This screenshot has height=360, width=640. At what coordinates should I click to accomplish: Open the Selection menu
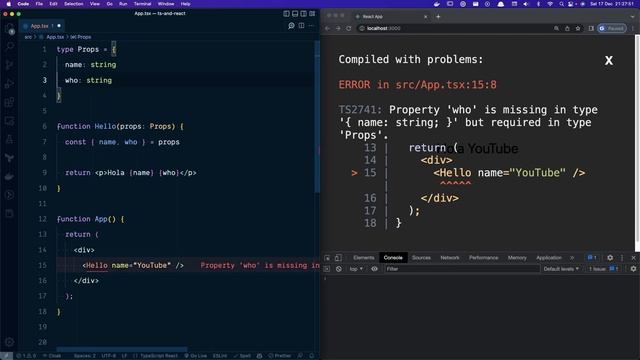click(x=73, y=4)
